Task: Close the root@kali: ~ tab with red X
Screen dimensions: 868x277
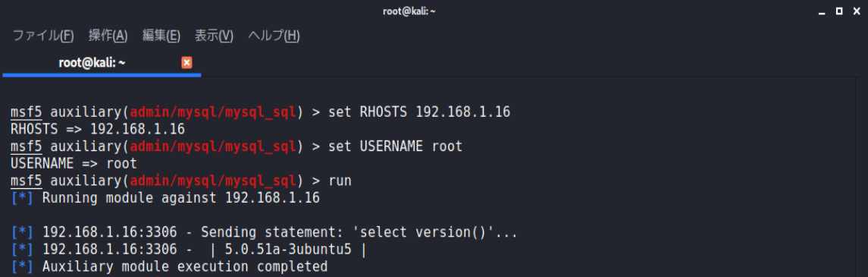Action: pyautogui.click(x=186, y=62)
